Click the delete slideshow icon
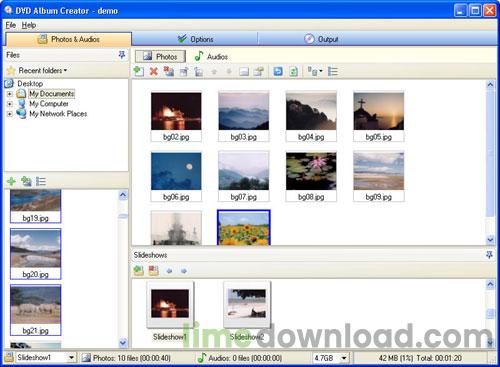The height and width of the screenshot is (367, 500). point(153,270)
